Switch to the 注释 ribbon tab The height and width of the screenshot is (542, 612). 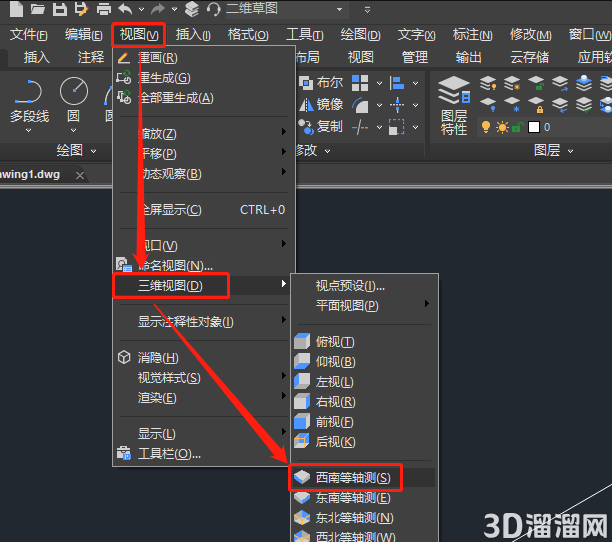pyautogui.click(x=91, y=57)
